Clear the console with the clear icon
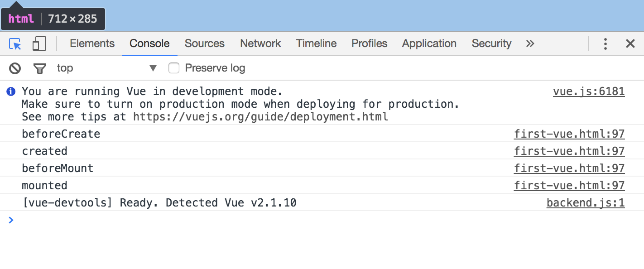644x269 pixels. 14,67
